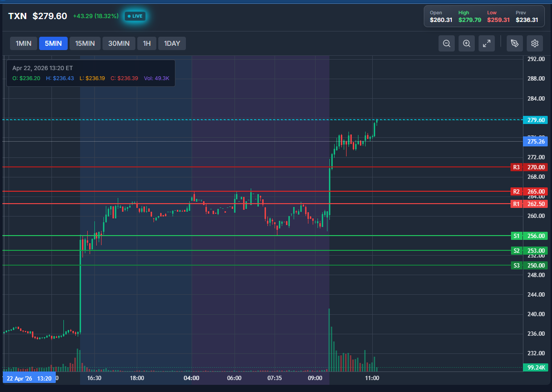Open chart settings gear icon
The height and width of the screenshot is (392, 552).
[535, 43]
